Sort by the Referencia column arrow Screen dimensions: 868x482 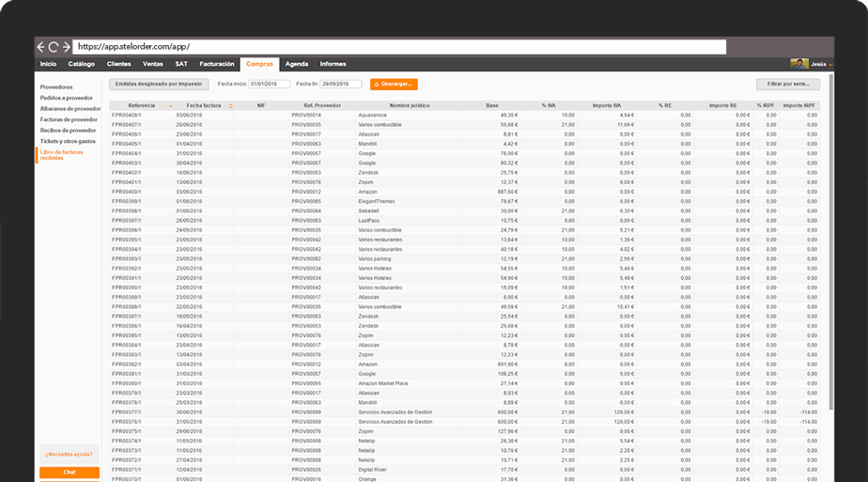(171, 105)
